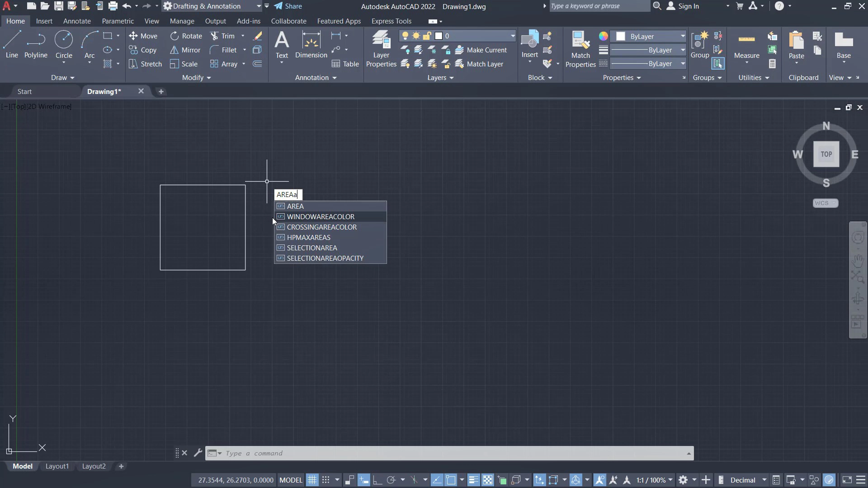The height and width of the screenshot is (488, 868).
Task: Click the Copy tool
Action: click(x=143, y=50)
